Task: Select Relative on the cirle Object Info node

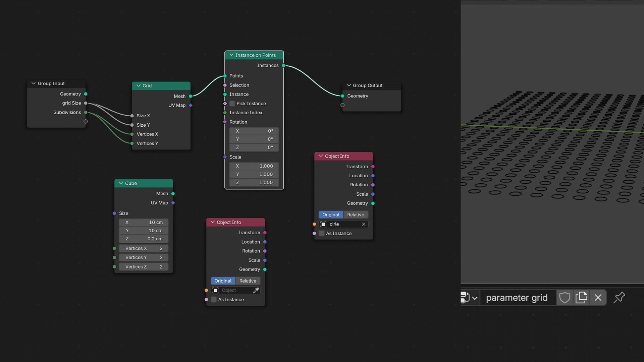Action: click(356, 215)
